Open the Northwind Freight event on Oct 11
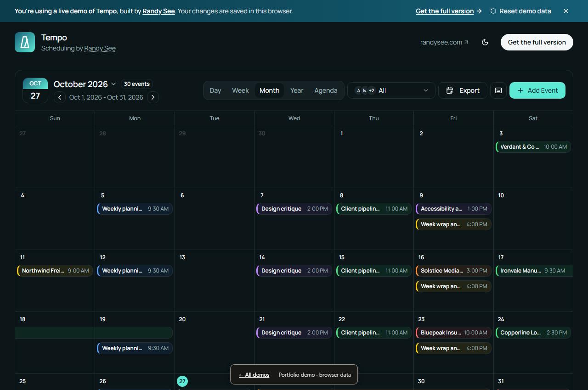Image resolution: width=588 pixels, height=390 pixels. pos(55,271)
